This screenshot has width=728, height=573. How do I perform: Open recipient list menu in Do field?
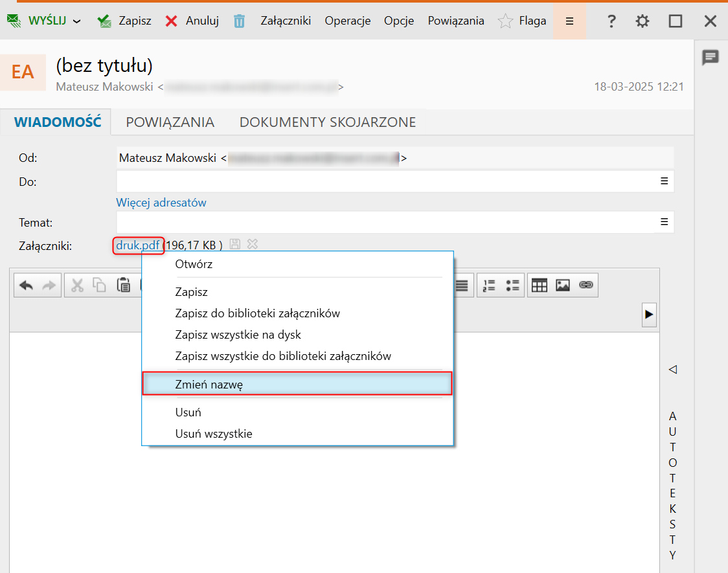point(665,181)
